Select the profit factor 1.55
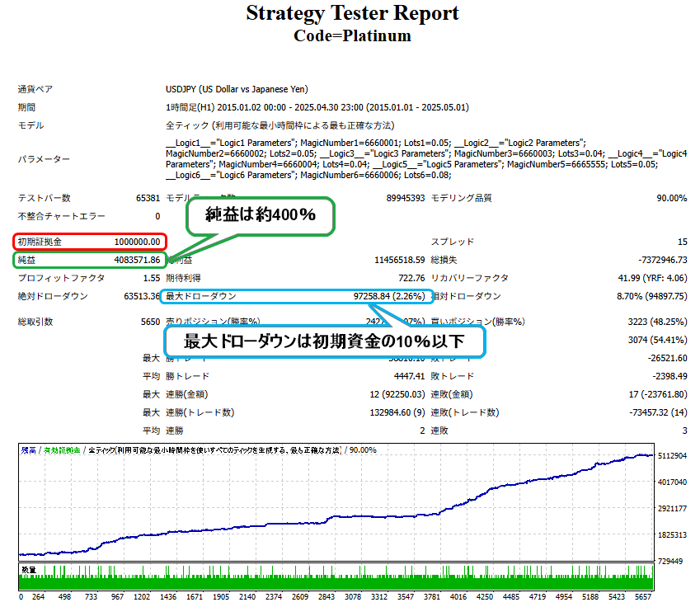Screen dimensions: 700x607 click(x=152, y=278)
